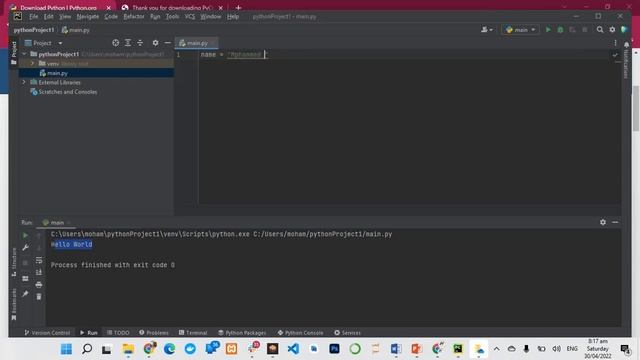Screen dimensions: 640x360
Task: Toggle Project tool window side button
Action: click(x=14, y=53)
